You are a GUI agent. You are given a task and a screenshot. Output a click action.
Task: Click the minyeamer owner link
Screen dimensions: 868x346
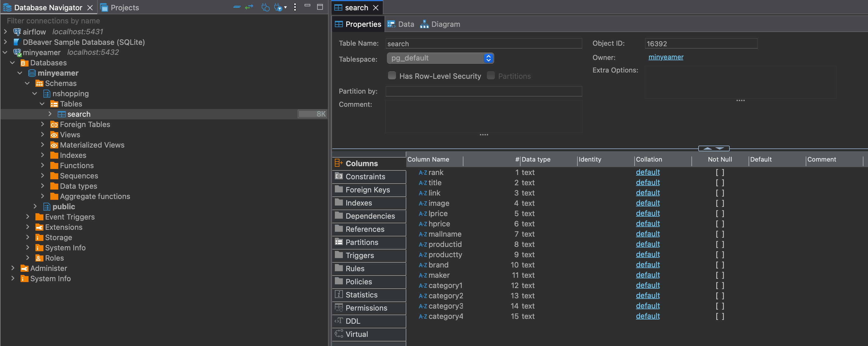[665, 57]
